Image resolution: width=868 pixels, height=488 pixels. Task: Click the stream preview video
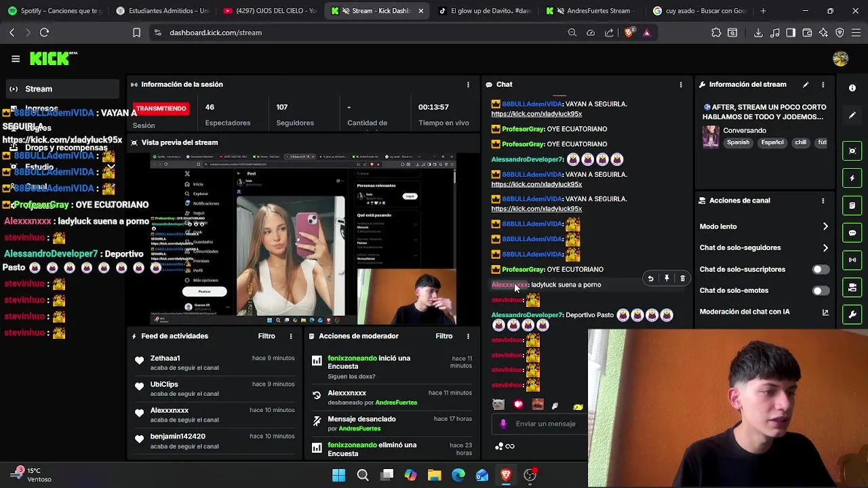303,239
